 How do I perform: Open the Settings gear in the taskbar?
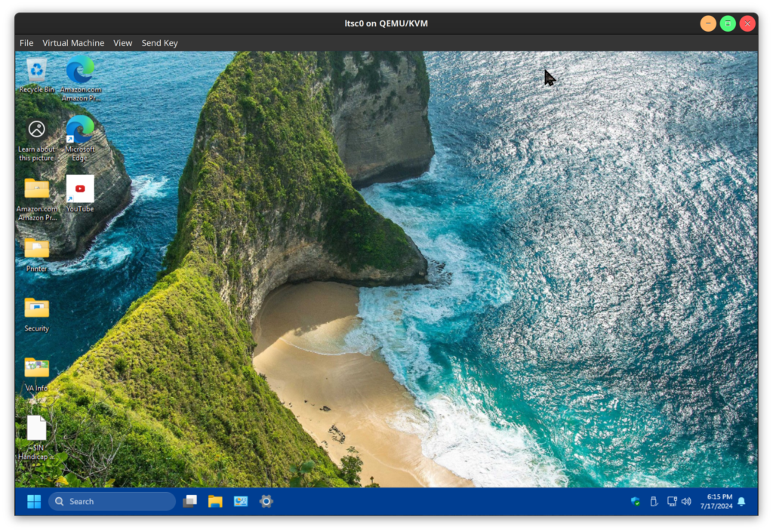266,501
